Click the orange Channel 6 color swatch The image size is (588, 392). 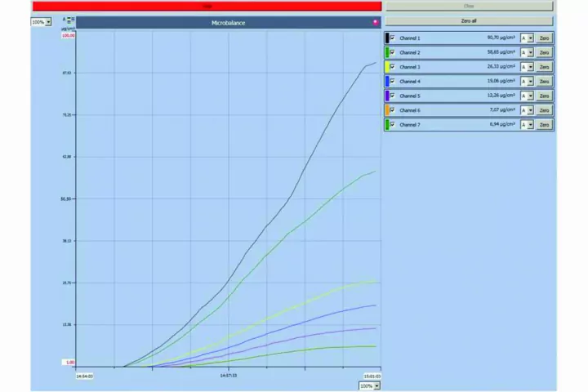[386, 109]
